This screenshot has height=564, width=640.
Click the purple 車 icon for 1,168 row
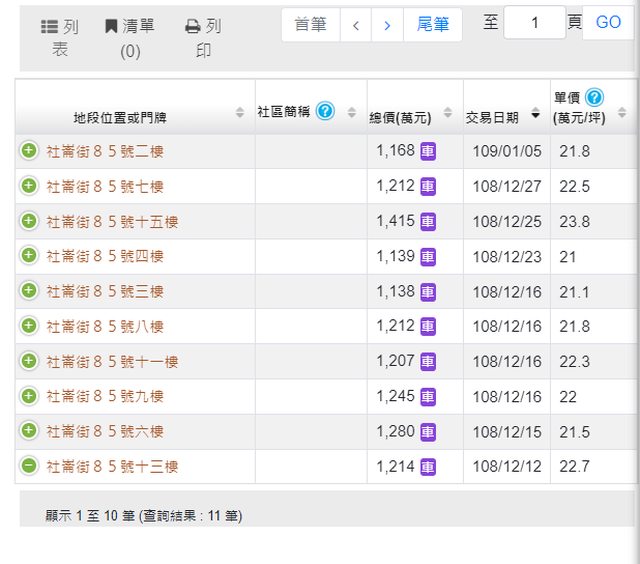(428, 151)
